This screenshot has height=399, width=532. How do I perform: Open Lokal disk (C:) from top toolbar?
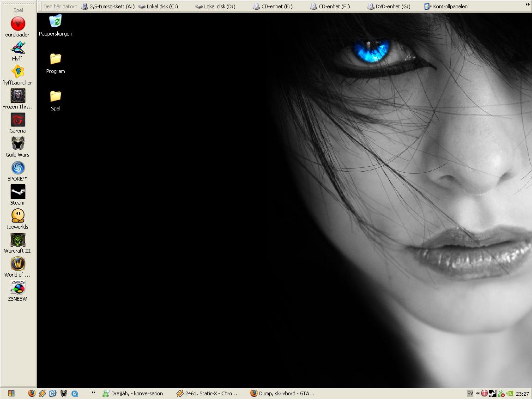(158, 6)
